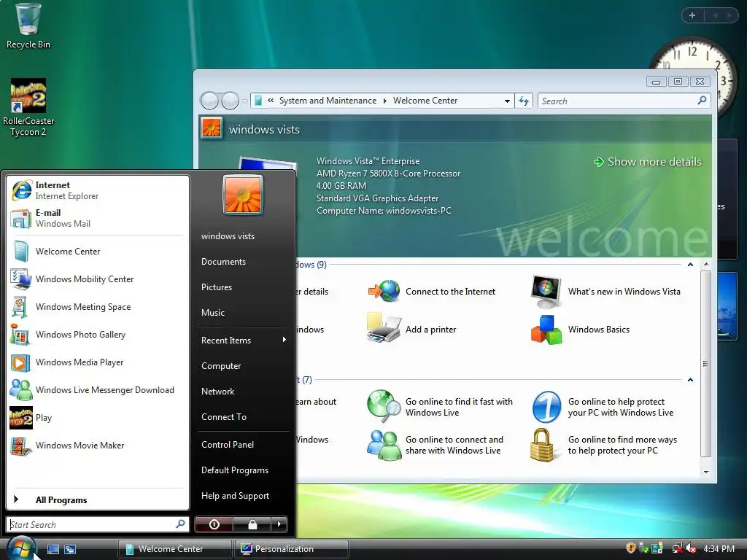Click the network tray icon with red X
747x560 pixels.
click(x=677, y=548)
